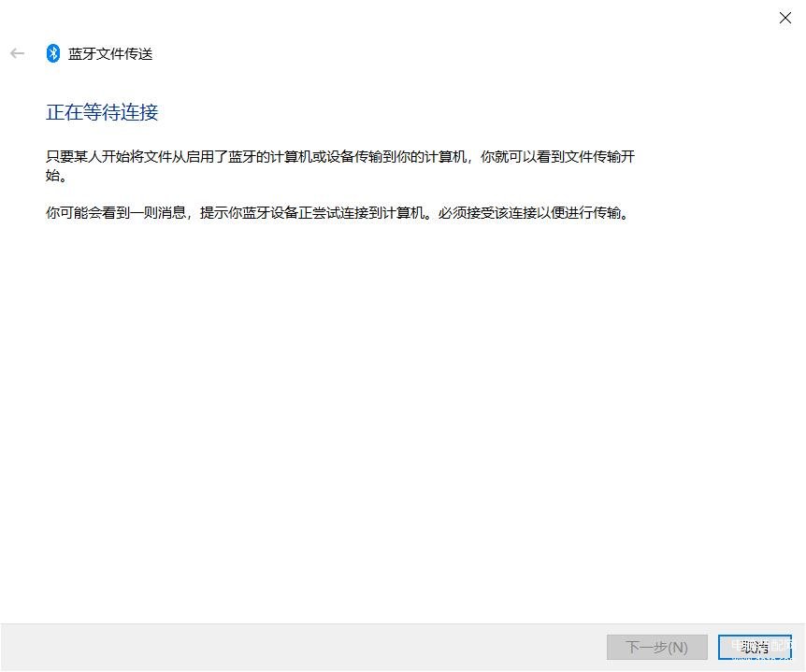Click the wrapped text 始。
The width and height of the screenshot is (806, 672).
pos(56,175)
